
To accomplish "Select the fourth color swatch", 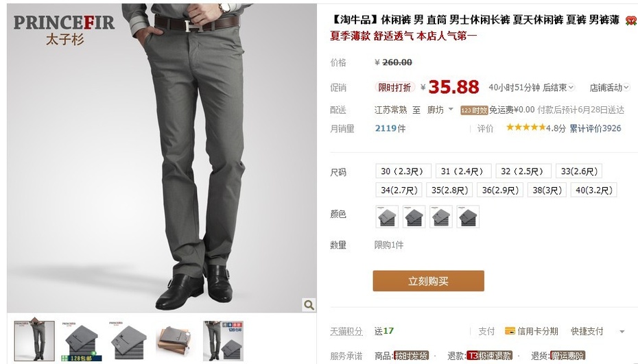I will 468,217.
